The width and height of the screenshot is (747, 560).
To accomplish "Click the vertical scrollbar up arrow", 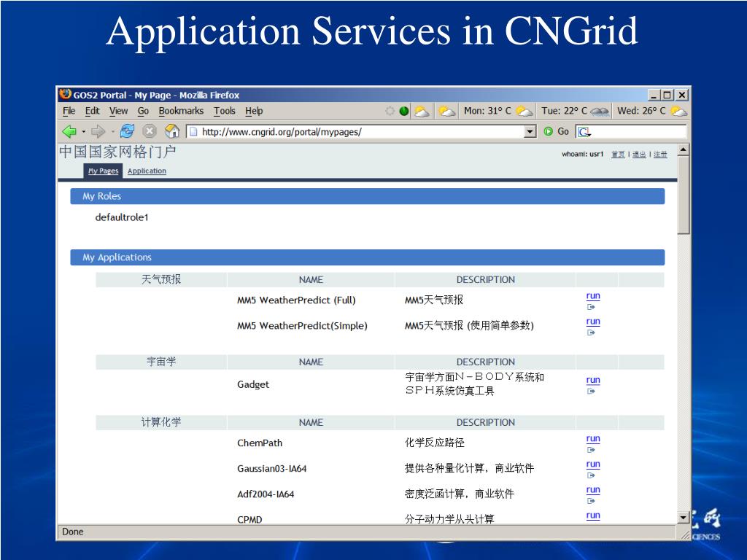I will click(x=684, y=150).
